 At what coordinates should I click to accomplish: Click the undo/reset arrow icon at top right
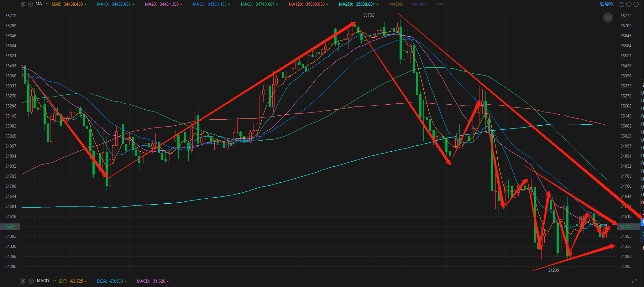(622, 4)
